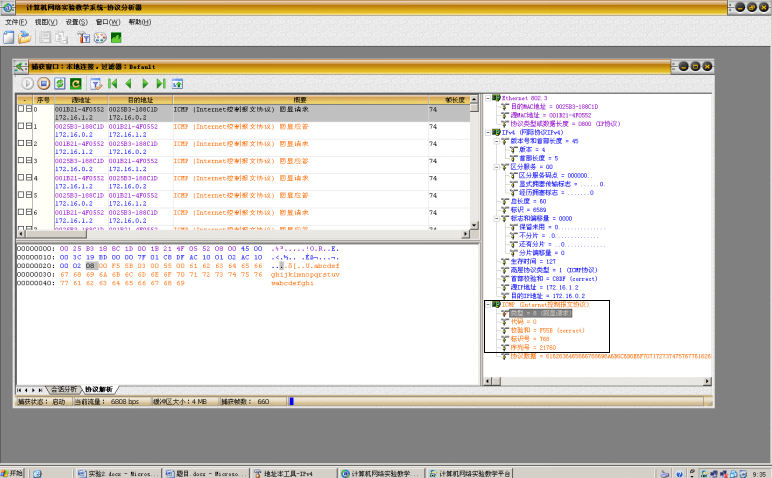Collapse the Ethernet 802.3 tree node
The image size is (772, 478).
pos(488,98)
